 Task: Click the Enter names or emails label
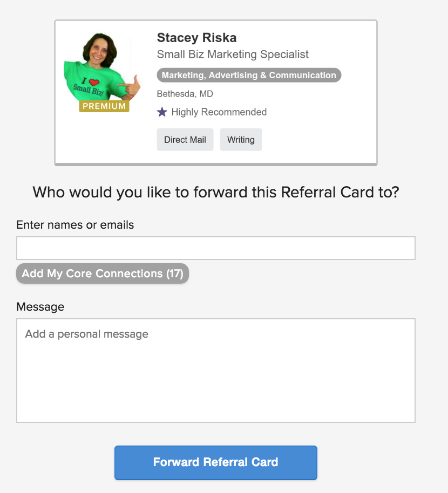pyautogui.click(x=74, y=225)
